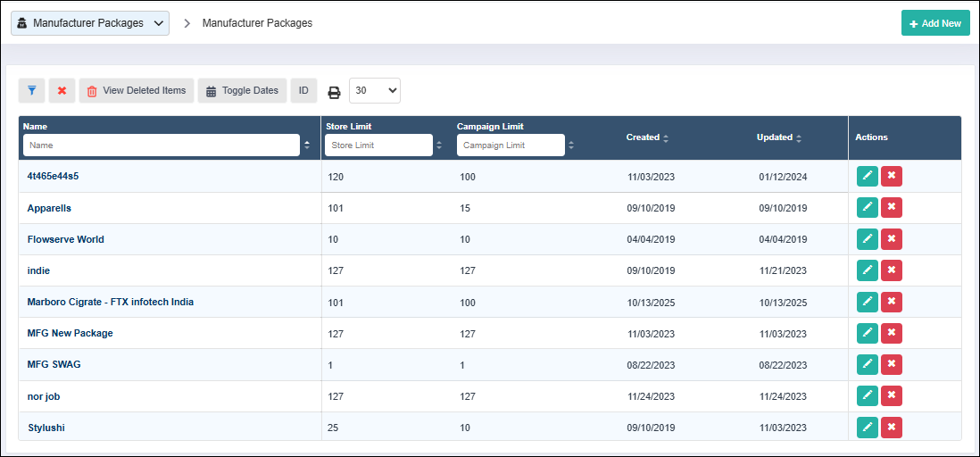
Task: Open Marboro Cigrate - FTX infotech India link
Action: tap(111, 302)
